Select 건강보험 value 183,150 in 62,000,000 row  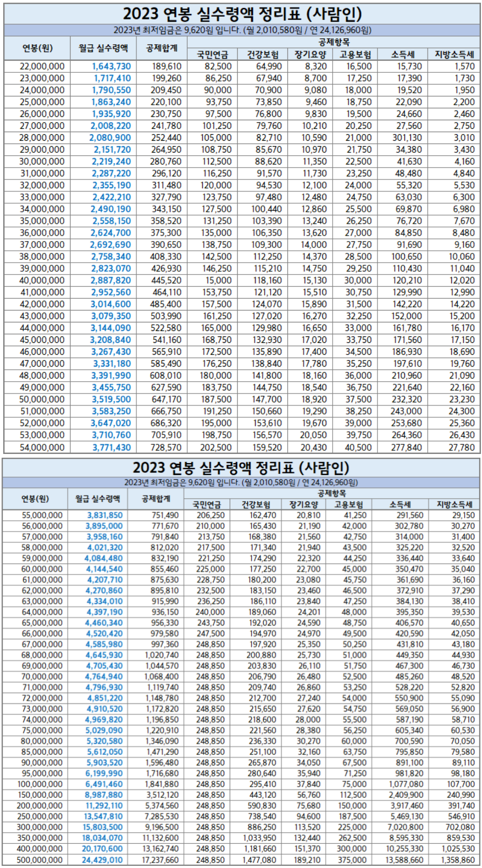point(263,591)
